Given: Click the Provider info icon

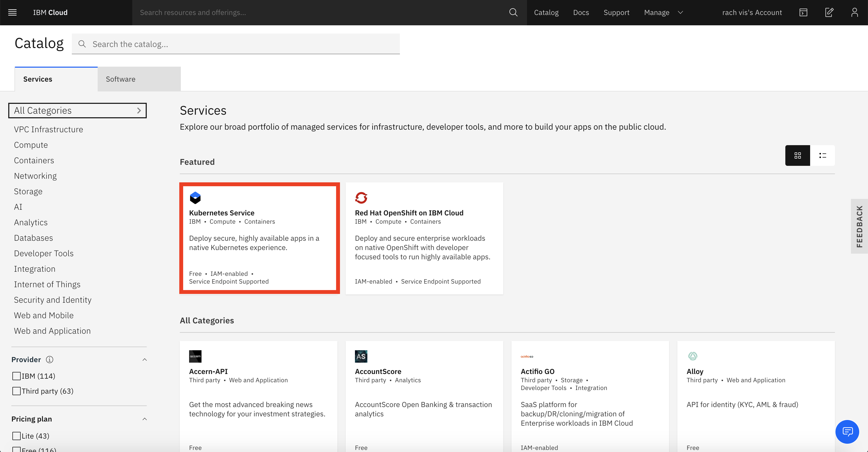Looking at the screenshot, I should pos(50,359).
